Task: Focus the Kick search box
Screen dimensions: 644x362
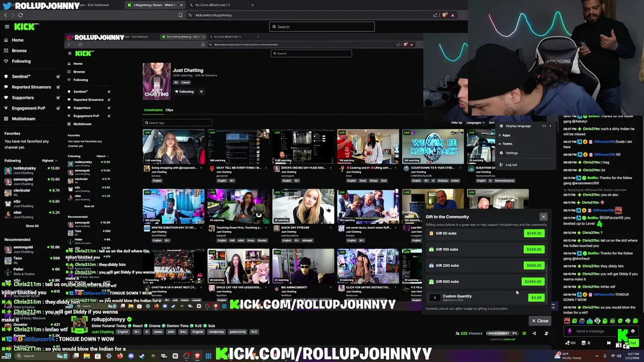Action: click(x=322, y=27)
